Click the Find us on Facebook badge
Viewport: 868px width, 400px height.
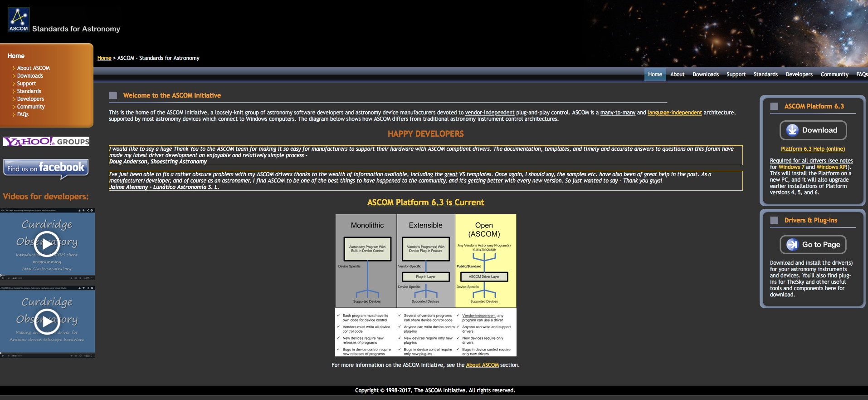(46, 168)
